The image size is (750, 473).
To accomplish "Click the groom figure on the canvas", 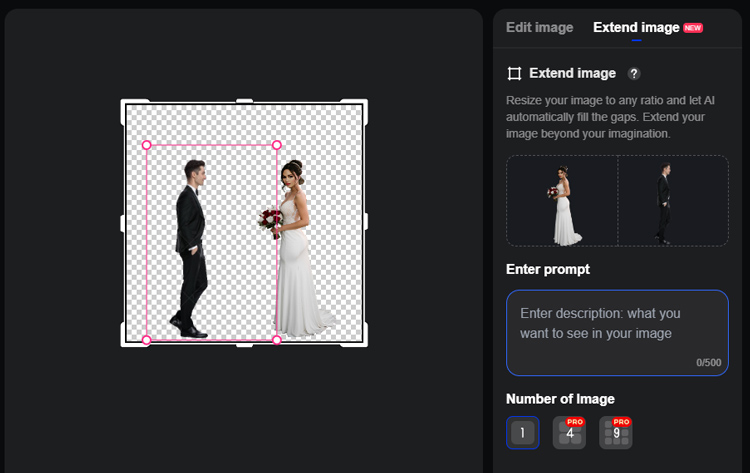I will click(x=190, y=249).
